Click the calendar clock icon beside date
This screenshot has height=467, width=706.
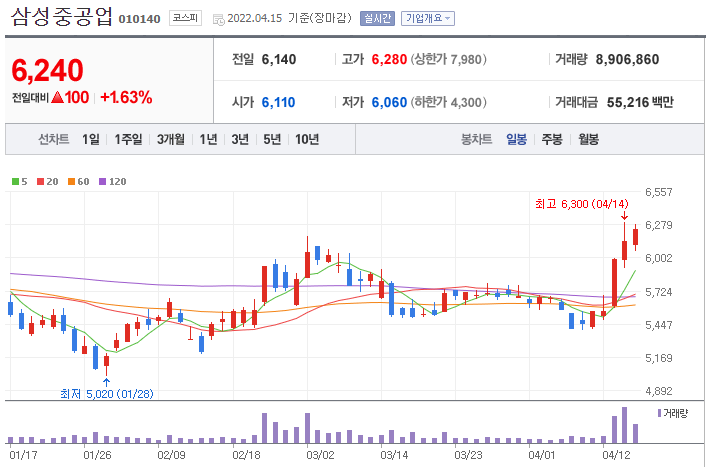218,19
